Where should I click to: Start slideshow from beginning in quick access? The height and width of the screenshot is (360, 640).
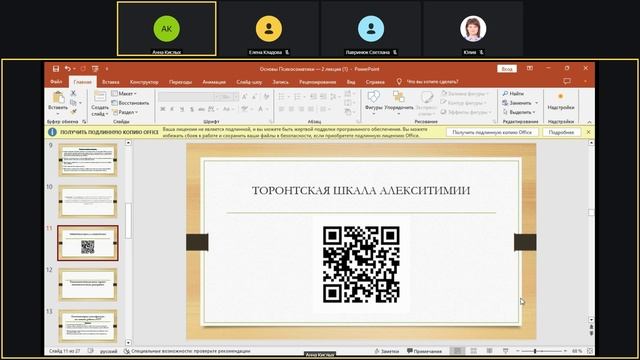(x=95, y=69)
